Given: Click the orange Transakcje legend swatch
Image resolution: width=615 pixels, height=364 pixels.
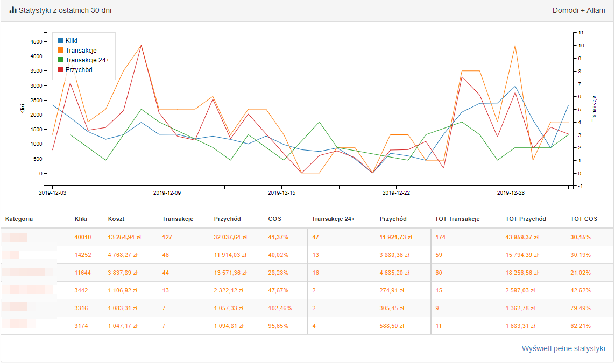Looking at the screenshot, I should coord(60,51).
